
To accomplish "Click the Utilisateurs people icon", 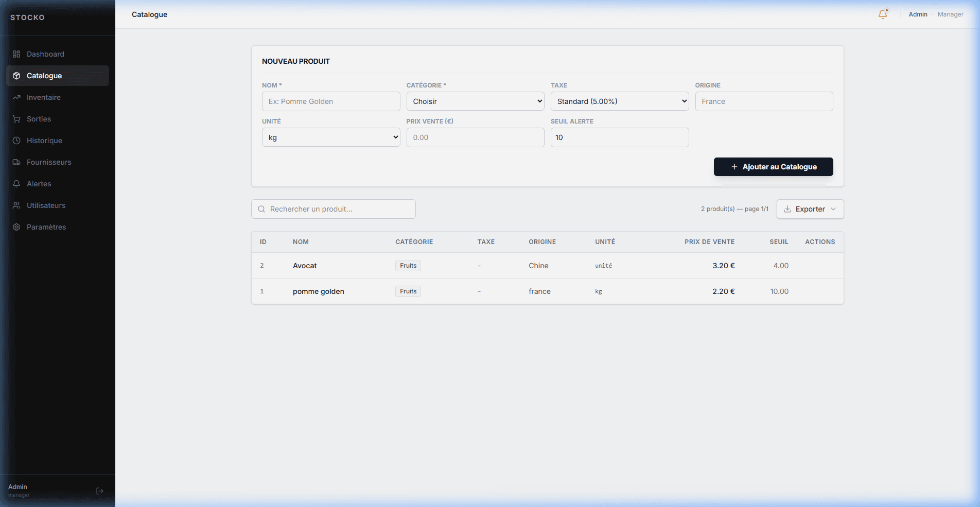I will pyautogui.click(x=16, y=205).
